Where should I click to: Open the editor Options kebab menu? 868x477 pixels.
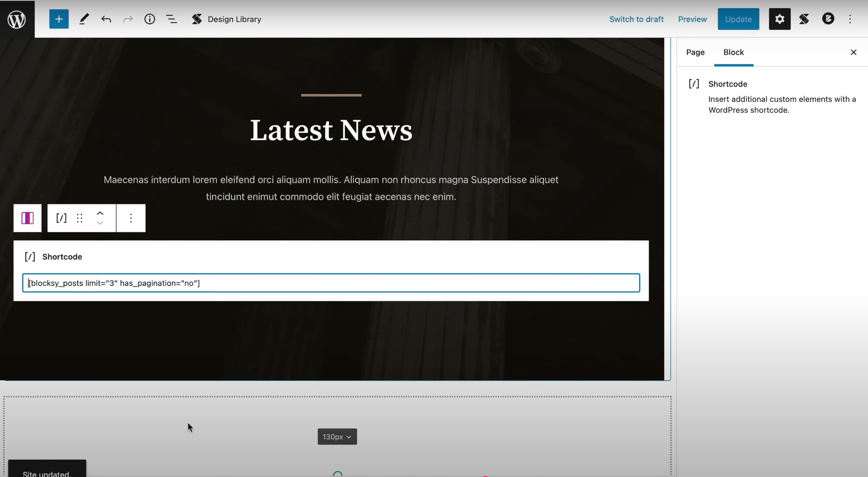click(x=850, y=19)
